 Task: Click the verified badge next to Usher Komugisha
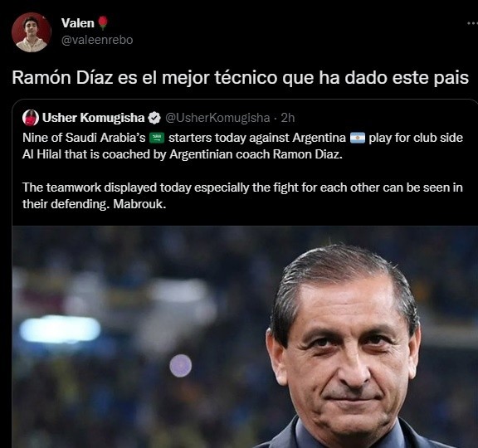point(154,118)
